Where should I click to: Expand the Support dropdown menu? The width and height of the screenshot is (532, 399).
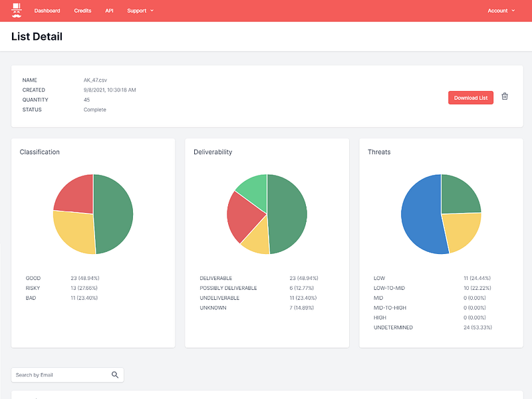(x=140, y=11)
